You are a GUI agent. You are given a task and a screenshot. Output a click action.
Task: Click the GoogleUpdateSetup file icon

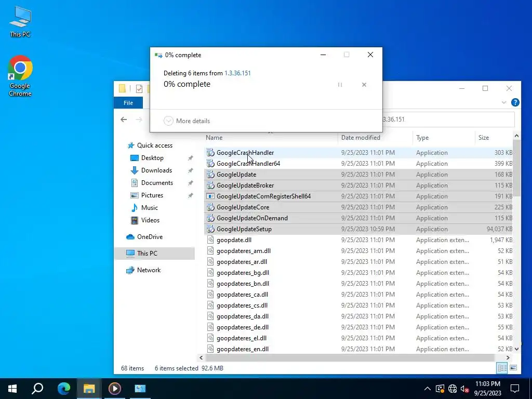pyautogui.click(x=210, y=229)
